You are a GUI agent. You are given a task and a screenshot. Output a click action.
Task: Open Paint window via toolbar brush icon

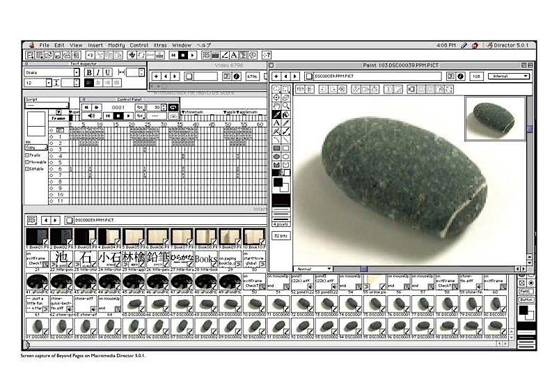coord(225,55)
